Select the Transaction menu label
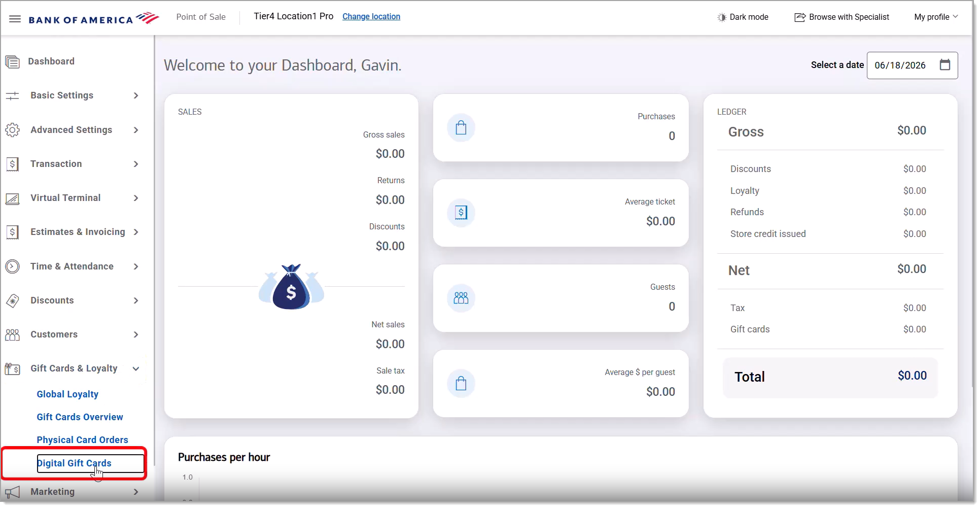This screenshot has height=508, width=980. point(56,164)
